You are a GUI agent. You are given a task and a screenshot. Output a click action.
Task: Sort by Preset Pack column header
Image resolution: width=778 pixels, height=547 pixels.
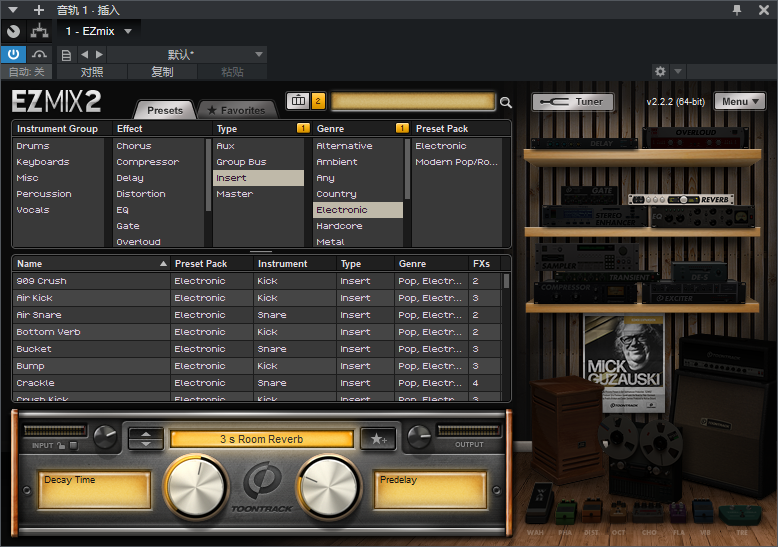click(212, 264)
